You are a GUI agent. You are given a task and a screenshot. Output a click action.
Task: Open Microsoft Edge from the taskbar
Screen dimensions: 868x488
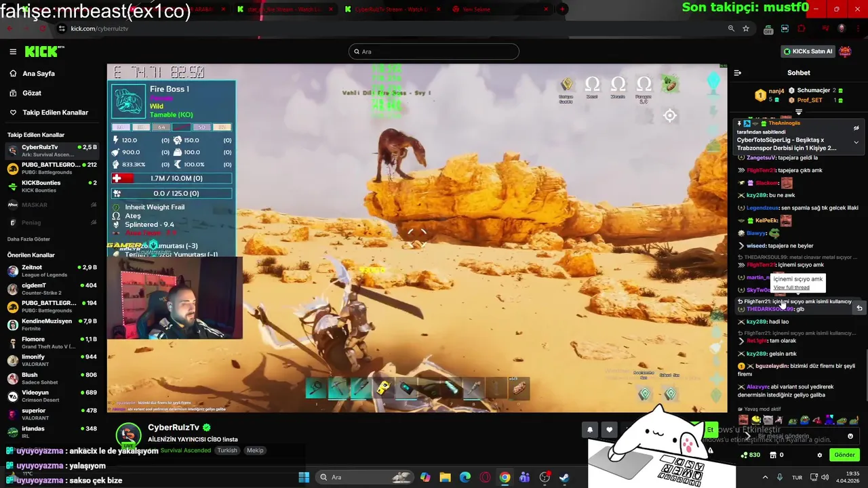[465, 477]
